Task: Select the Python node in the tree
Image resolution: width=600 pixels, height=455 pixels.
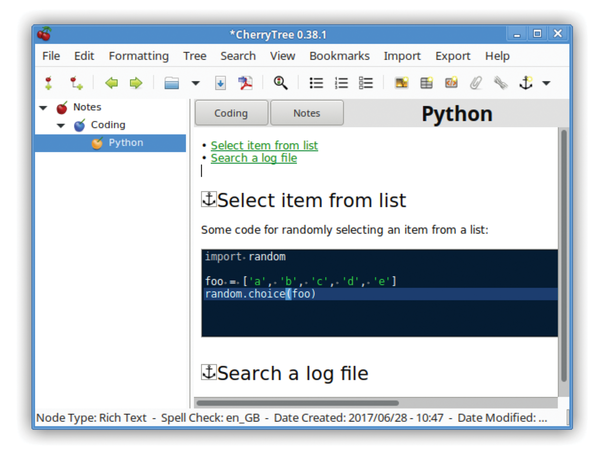Action: tap(110, 143)
